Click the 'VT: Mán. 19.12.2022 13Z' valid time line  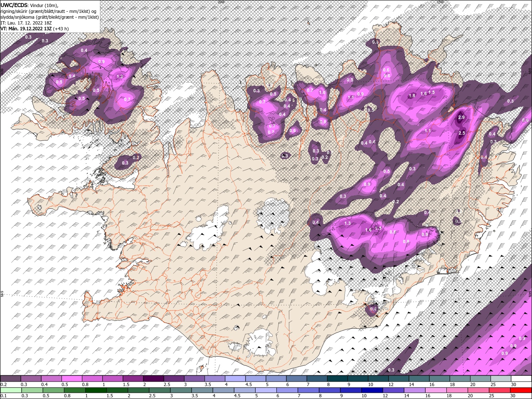click(34, 29)
